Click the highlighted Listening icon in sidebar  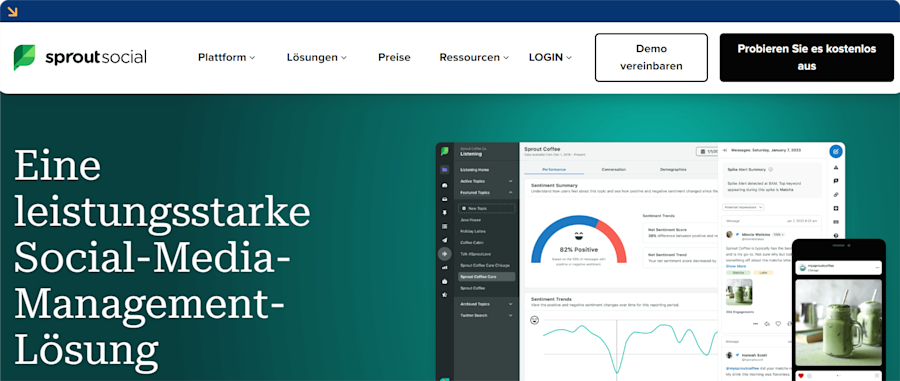click(444, 254)
